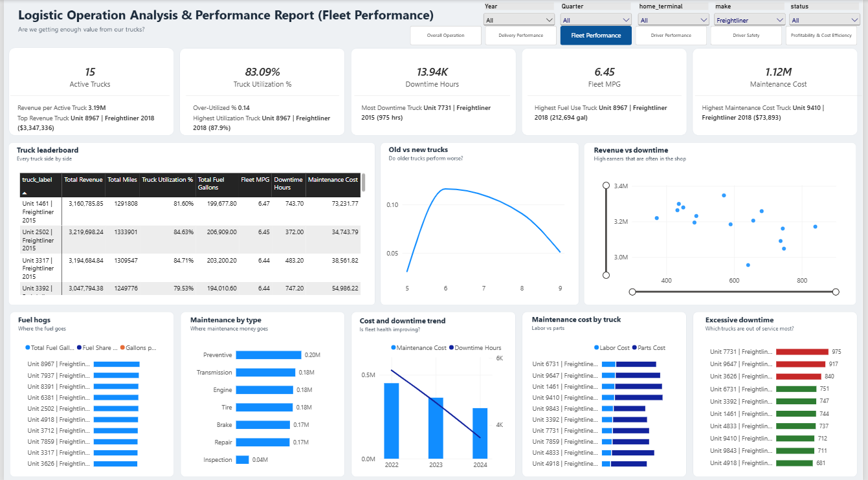Image resolution: width=868 pixels, height=480 pixels.
Task: Open the Profitability & Cost Efficiency page
Action: click(x=821, y=36)
